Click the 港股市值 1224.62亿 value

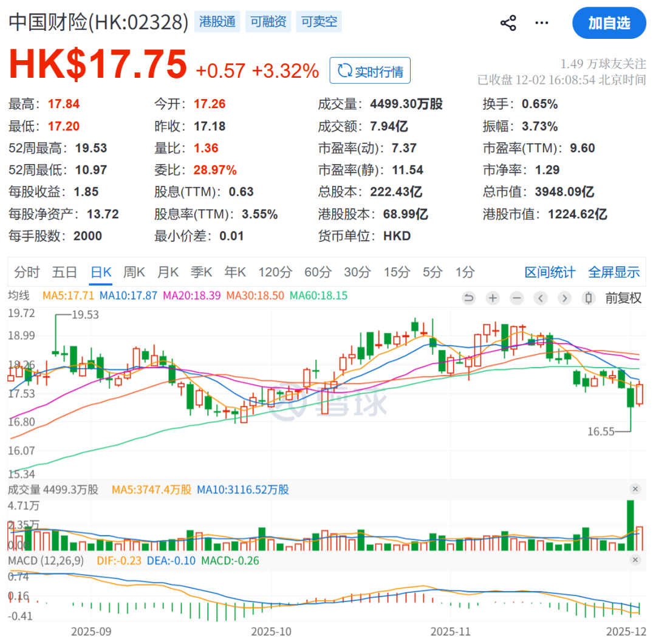click(x=578, y=214)
